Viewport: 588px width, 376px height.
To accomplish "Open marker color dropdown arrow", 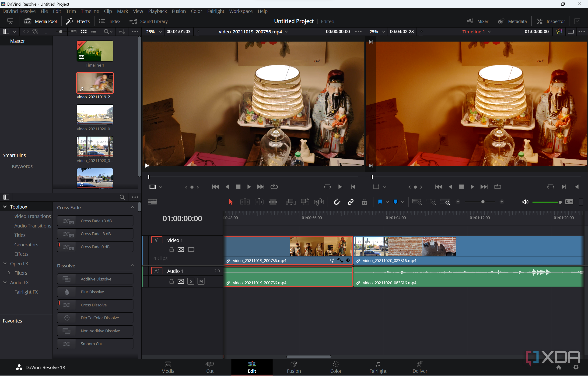I will [x=403, y=202].
